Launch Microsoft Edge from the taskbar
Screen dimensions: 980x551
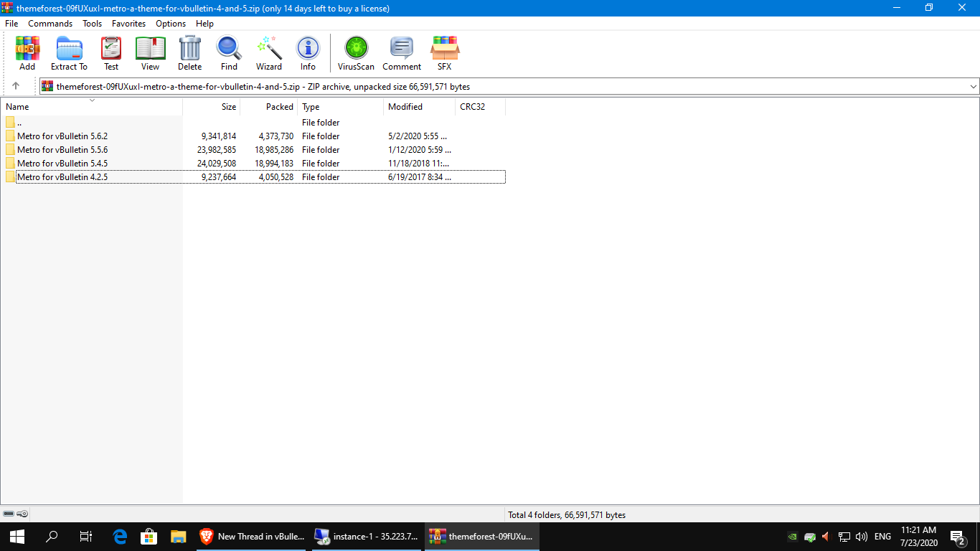click(x=121, y=536)
